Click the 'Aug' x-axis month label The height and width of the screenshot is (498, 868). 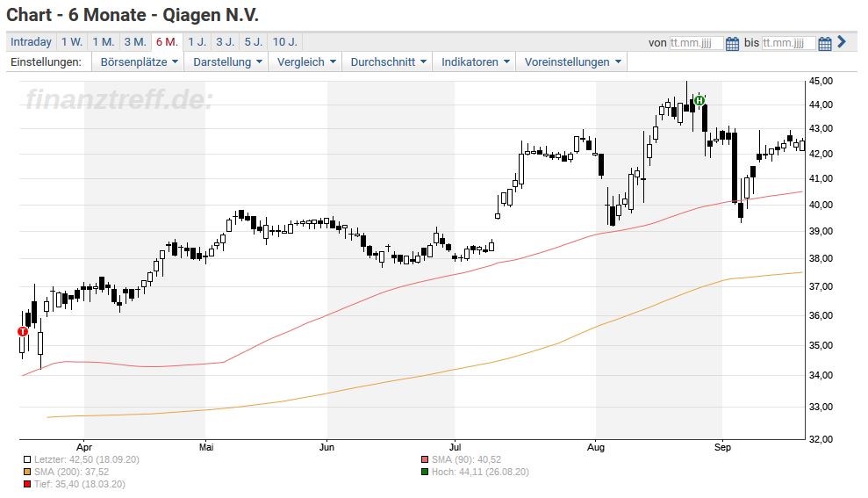(596, 447)
